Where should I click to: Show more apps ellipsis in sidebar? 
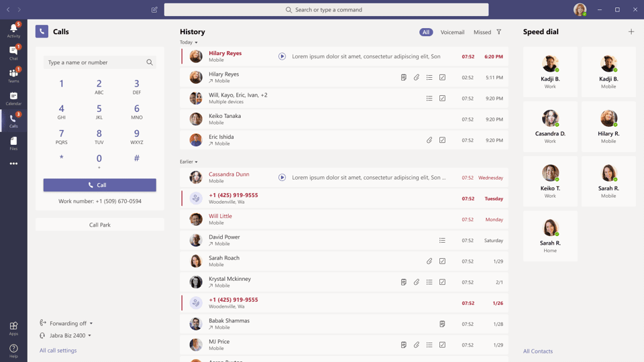coord(13,164)
